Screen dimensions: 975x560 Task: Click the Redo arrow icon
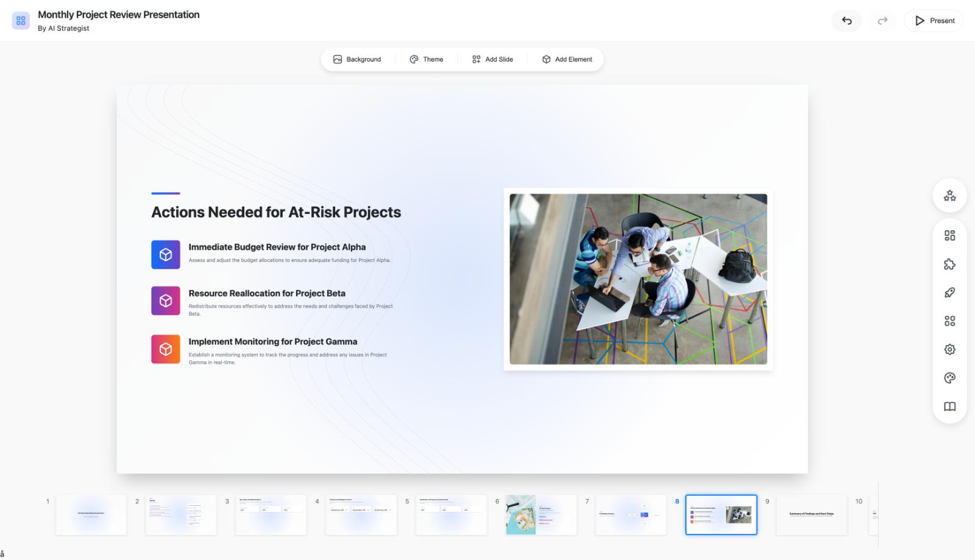coord(882,20)
